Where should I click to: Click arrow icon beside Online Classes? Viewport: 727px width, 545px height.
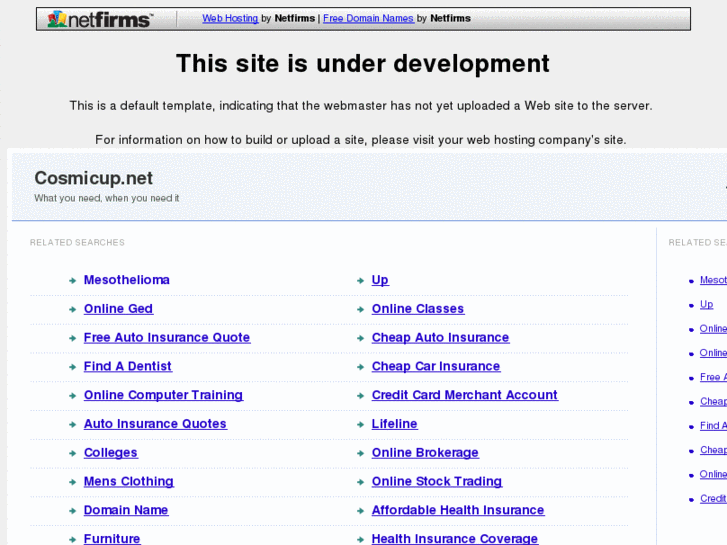coord(360,309)
